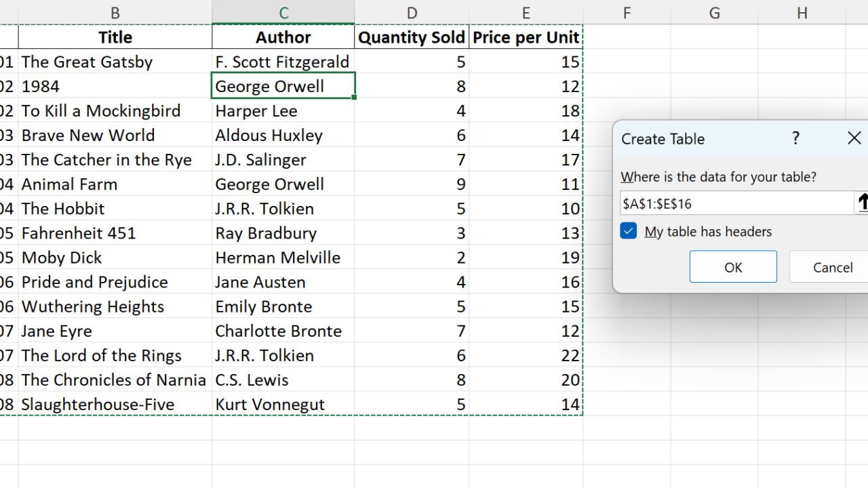The width and height of the screenshot is (868, 488).
Task: Select column E header
Action: [x=526, y=12]
